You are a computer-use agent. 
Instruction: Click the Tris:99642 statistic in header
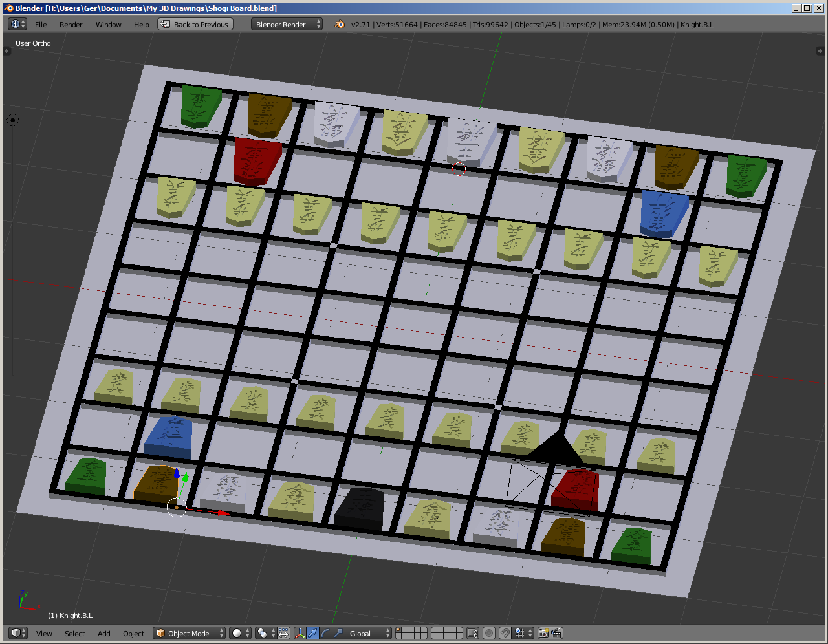click(490, 25)
